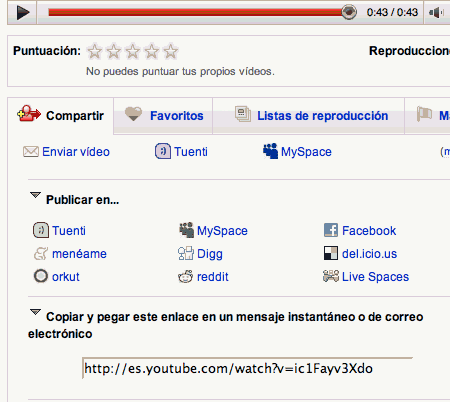
Task: Click the fifth rating star
Action: click(171, 51)
